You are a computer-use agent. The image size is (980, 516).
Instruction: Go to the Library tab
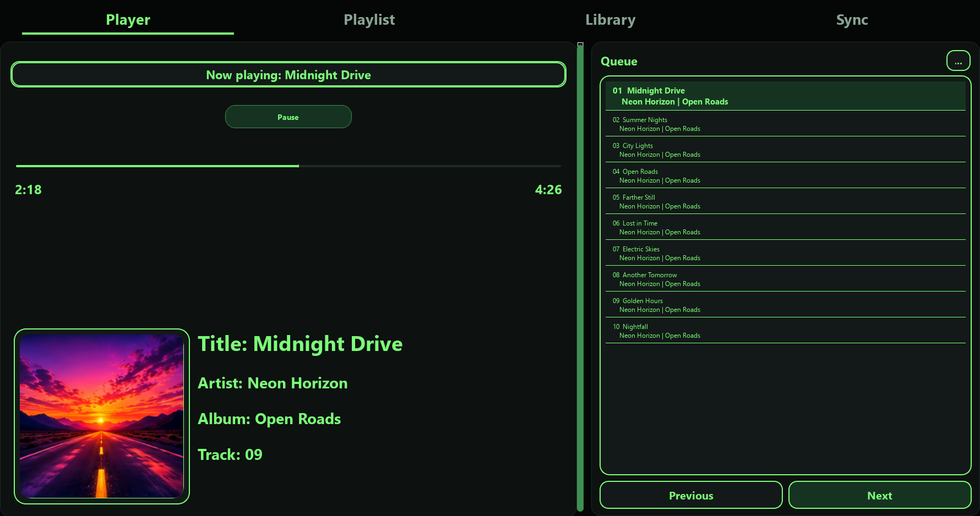coord(610,20)
